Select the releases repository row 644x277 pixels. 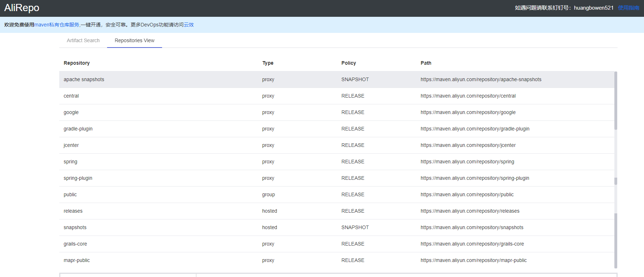point(337,211)
